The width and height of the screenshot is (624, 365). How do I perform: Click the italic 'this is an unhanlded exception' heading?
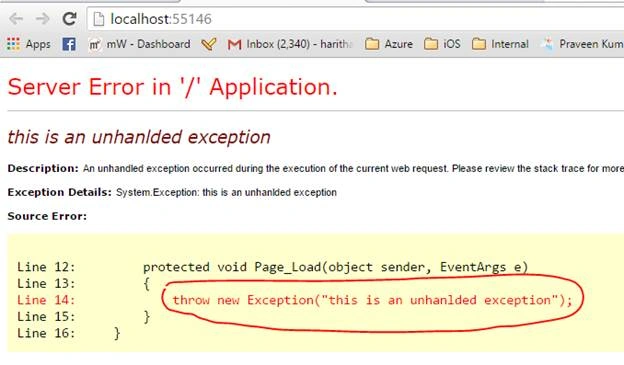pos(139,137)
